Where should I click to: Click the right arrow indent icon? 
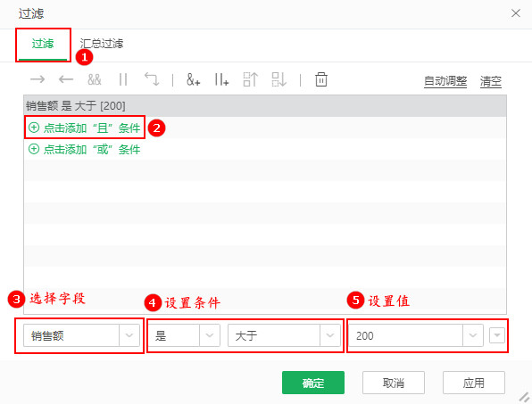click(37, 79)
